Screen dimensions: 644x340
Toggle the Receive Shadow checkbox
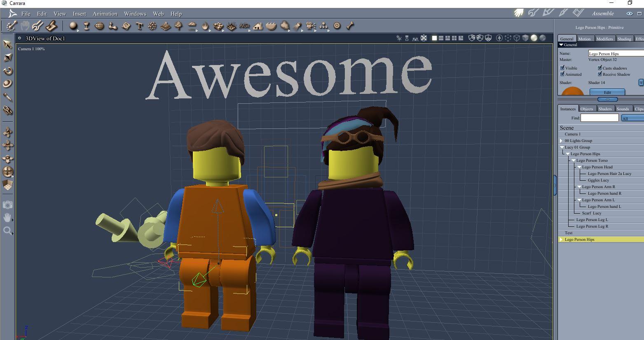(x=600, y=74)
